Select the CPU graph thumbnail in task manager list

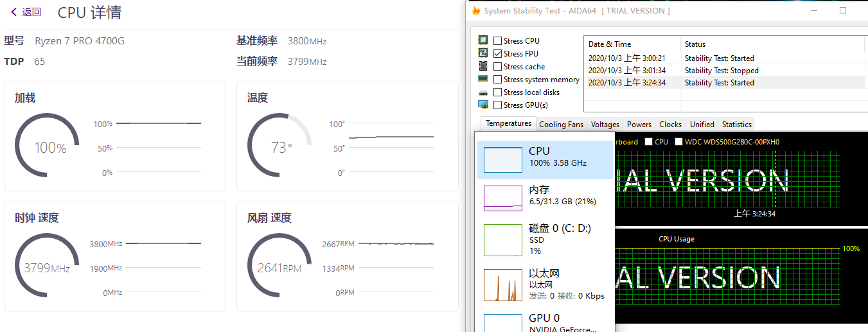coord(502,159)
